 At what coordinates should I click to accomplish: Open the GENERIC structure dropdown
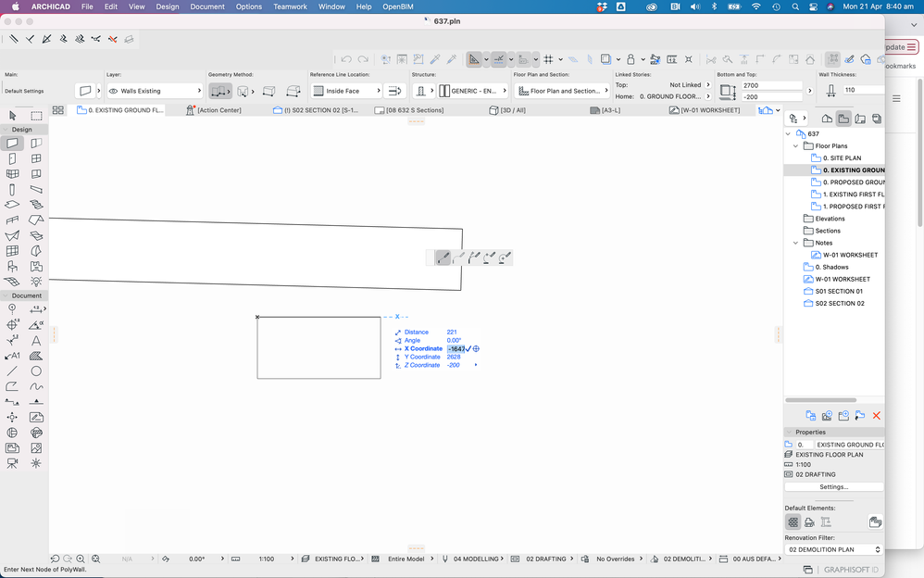coord(473,91)
